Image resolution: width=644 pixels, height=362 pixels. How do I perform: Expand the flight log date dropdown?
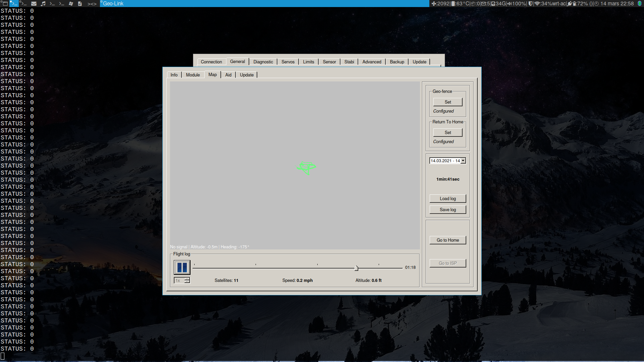(x=463, y=161)
